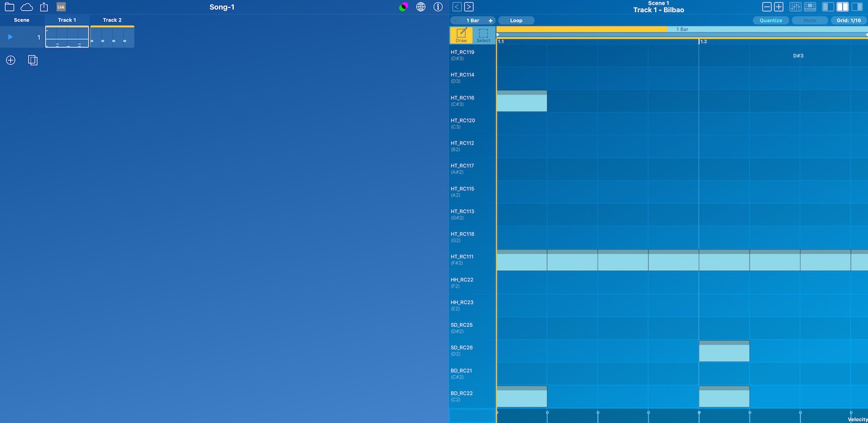Viewport: 868px width, 423px height.
Task: Select the BD_RC22 (C2) drum row label
Action: coord(473,397)
